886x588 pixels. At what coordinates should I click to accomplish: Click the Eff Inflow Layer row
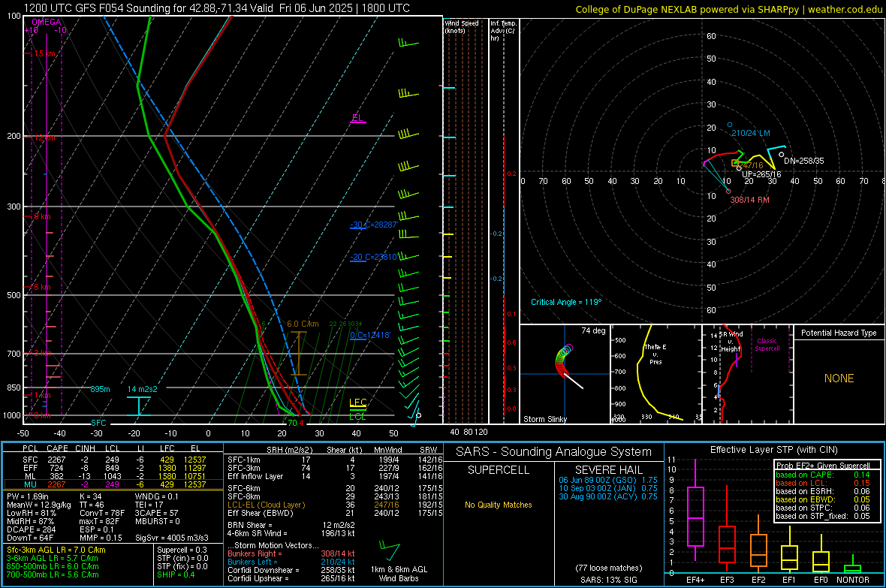click(333, 476)
